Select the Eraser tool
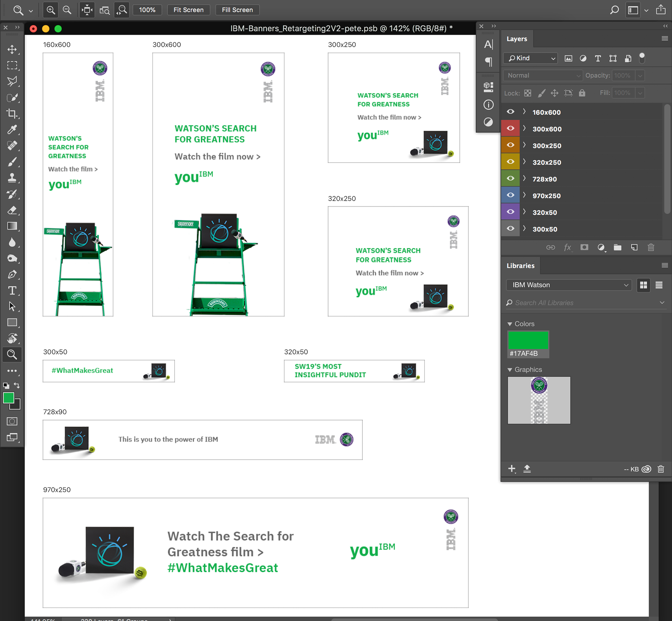Image resolution: width=672 pixels, height=621 pixels. tap(12, 210)
